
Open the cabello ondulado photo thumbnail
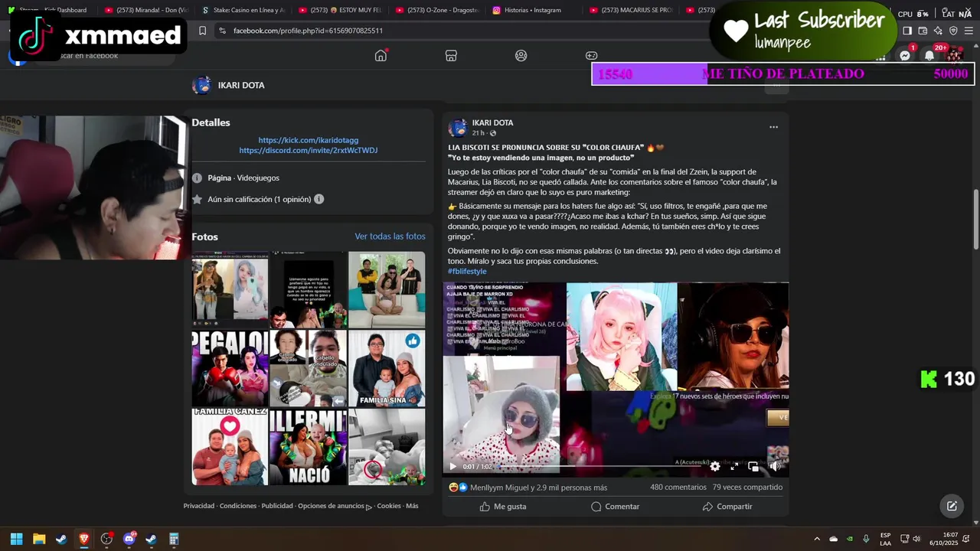(x=308, y=368)
